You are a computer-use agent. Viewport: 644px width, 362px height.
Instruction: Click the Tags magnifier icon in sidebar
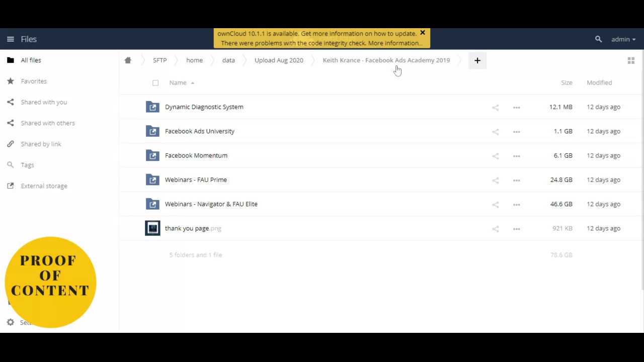coord(10,165)
